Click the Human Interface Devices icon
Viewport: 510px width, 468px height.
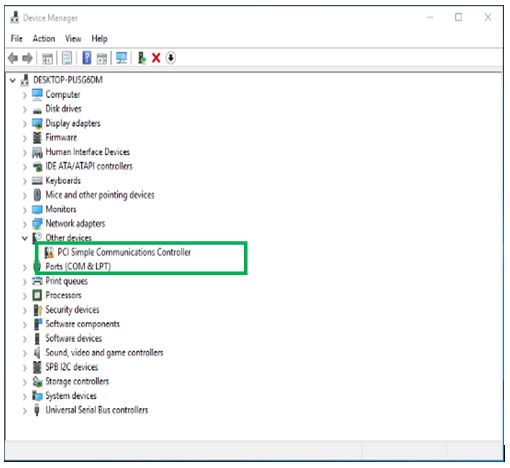pos(37,152)
